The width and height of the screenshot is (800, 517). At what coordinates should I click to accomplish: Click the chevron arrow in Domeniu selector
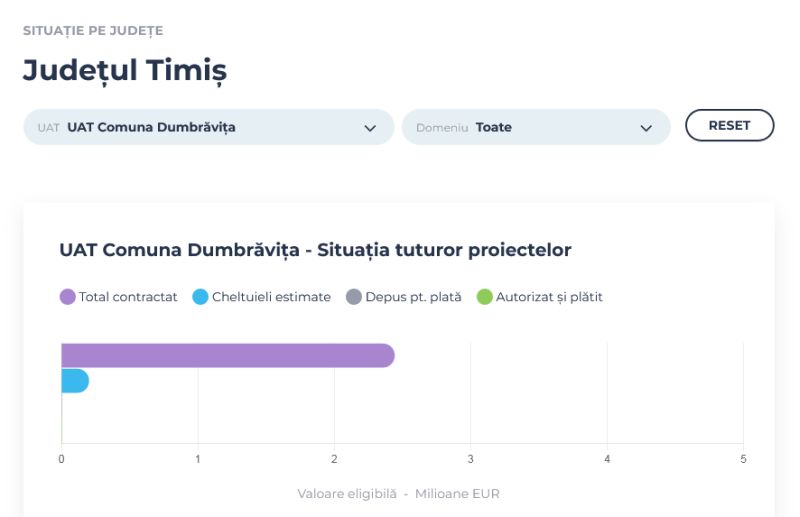coord(646,128)
